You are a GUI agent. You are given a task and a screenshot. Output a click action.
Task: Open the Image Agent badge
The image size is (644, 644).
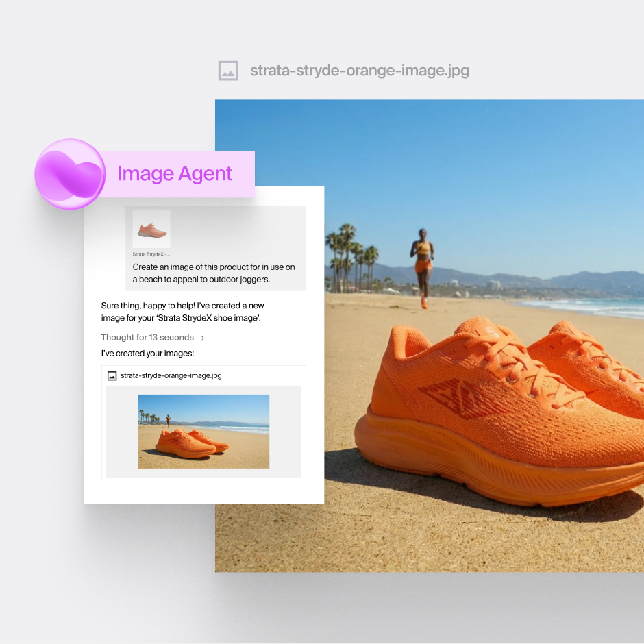(174, 173)
